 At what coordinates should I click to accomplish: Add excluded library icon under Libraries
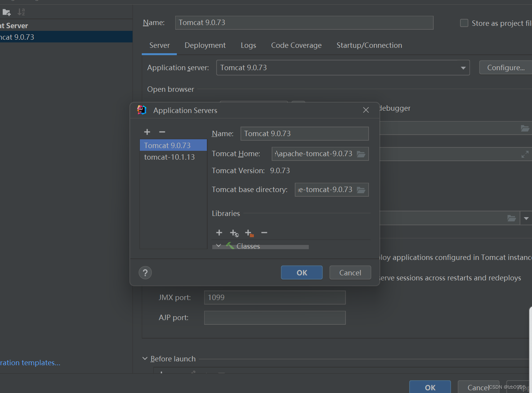click(249, 233)
